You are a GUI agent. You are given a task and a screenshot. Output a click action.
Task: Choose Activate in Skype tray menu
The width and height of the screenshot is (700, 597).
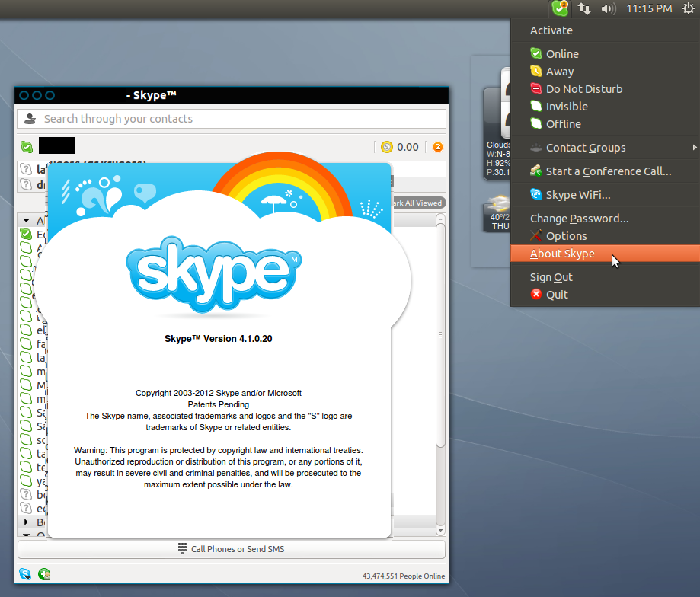(605, 30)
